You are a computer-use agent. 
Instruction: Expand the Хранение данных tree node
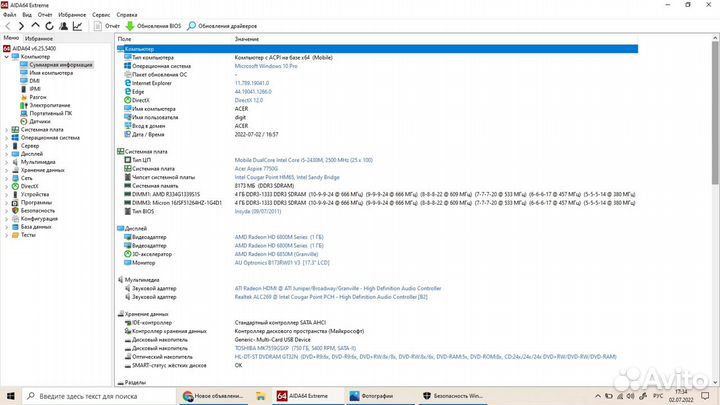pos(6,170)
